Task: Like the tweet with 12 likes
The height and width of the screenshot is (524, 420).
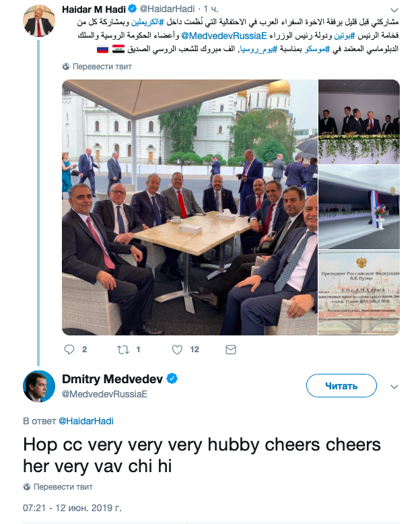Action: [177, 350]
